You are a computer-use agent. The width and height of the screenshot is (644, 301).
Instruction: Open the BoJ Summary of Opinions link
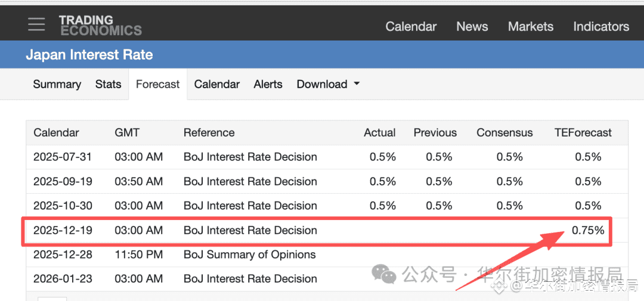249,255
